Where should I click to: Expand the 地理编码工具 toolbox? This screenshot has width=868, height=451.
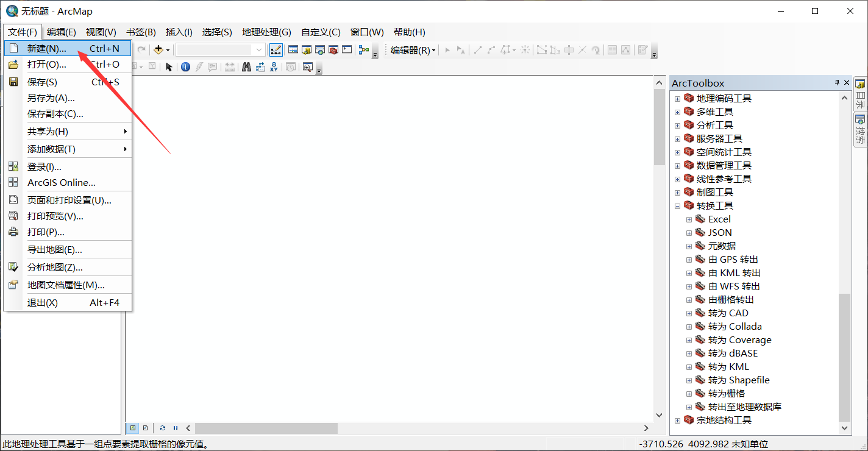pyautogui.click(x=677, y=99)
